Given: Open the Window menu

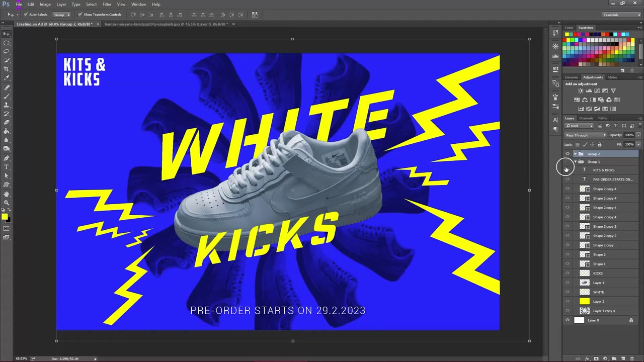Looking at the screenshot, I should [139, 4].
